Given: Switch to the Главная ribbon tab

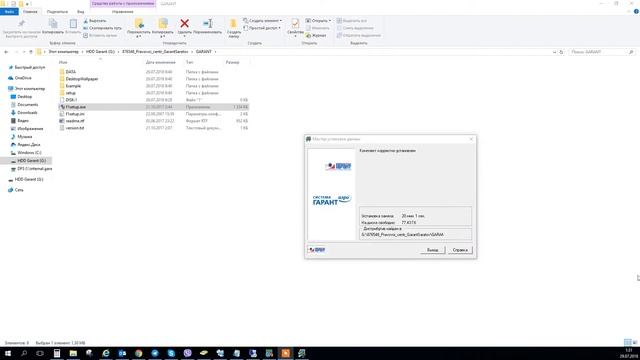Looking at the screenshot, I should click(30, 12).
